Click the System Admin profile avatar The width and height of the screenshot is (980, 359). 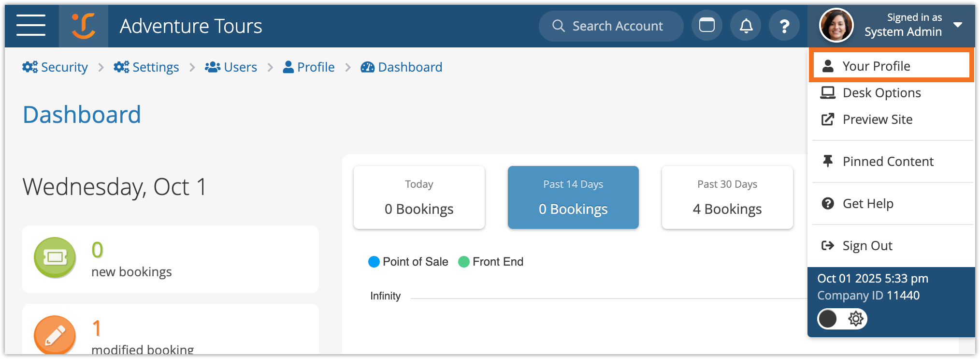[836, 26]
